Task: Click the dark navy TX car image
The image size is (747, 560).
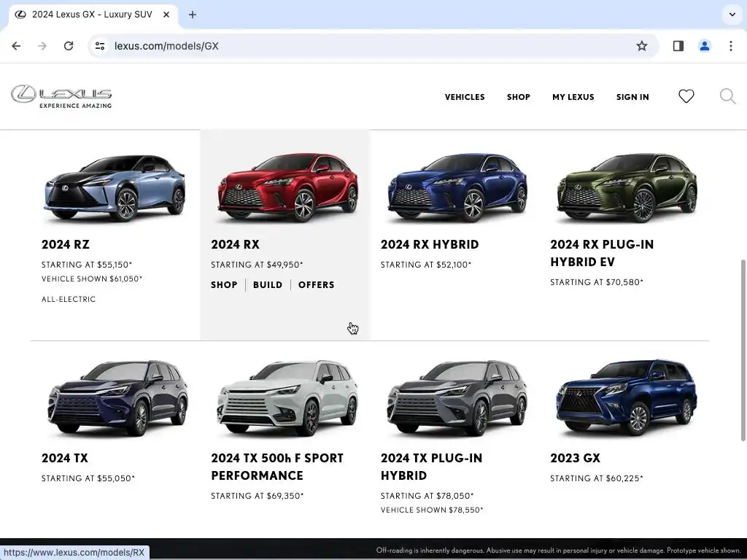Action: click(x=117, y=398)
